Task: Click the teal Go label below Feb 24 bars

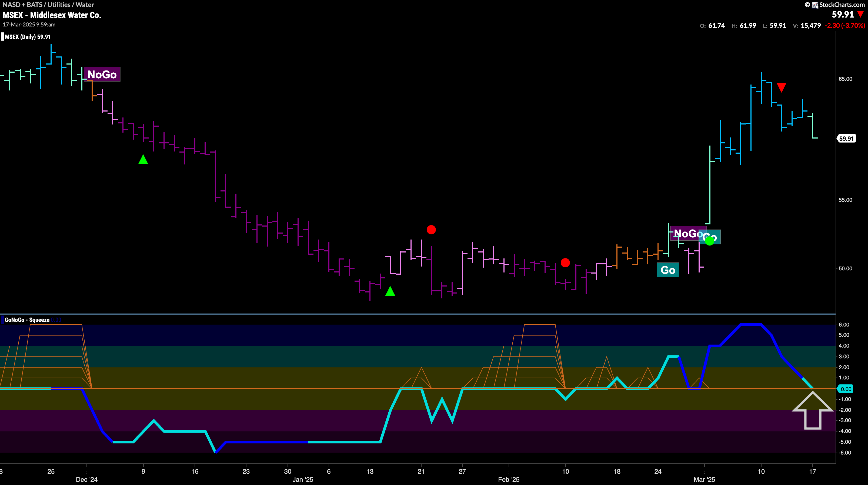Action: (668, 270)
